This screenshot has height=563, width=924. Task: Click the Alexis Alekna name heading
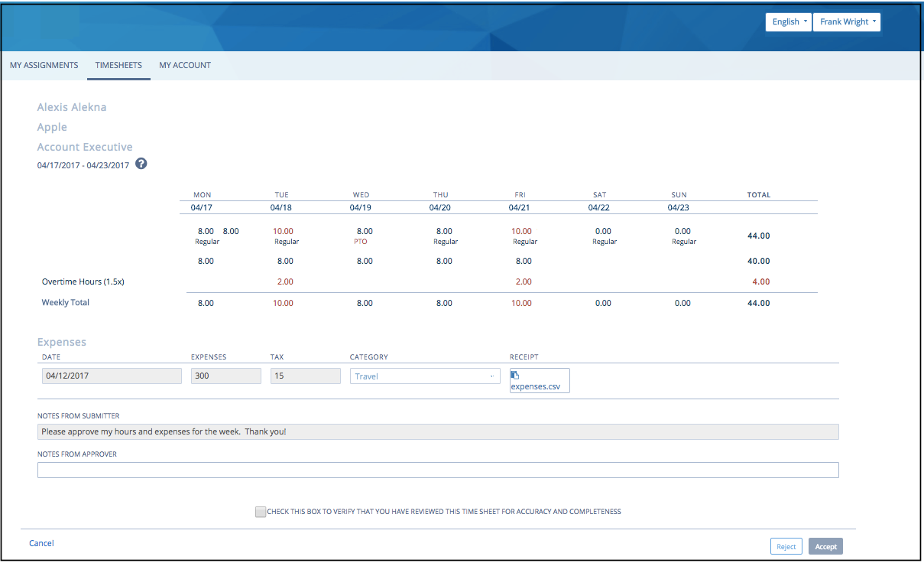[x=72, y=107]
